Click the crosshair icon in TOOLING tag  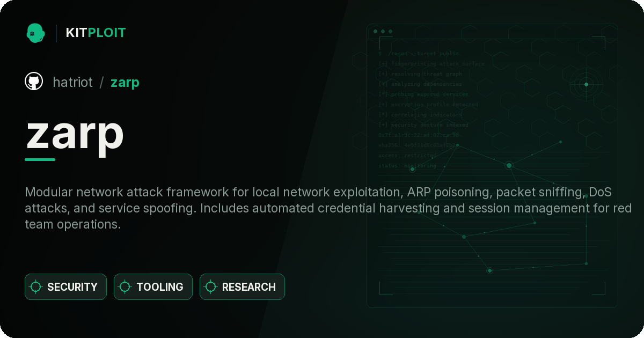click(x=125, y=287)
